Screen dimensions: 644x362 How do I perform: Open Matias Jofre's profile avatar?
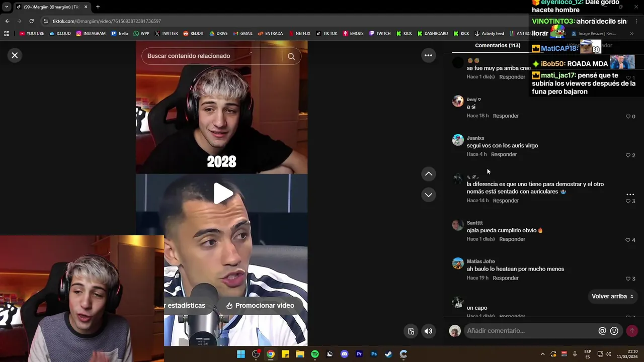pos(458,263)
